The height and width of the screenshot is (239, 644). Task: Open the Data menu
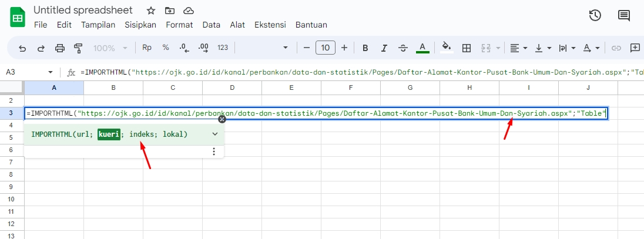(x=211, y=25)
